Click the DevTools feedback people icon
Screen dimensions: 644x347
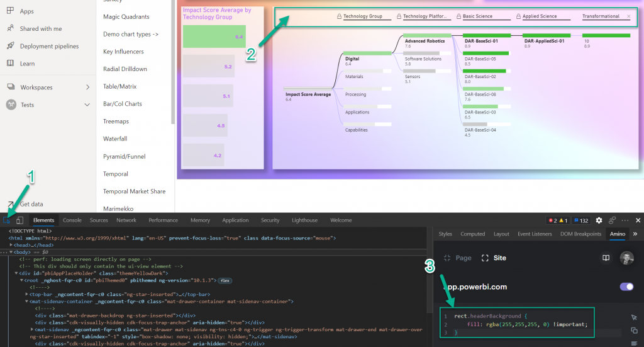(612, 220)
